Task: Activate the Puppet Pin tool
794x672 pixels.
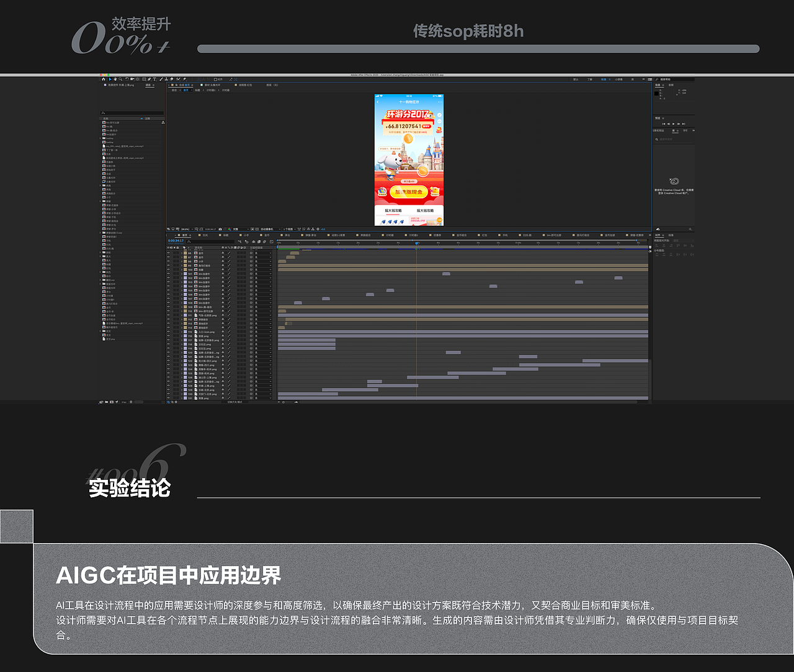Action: pyautogui.click(x=184, y=79)
